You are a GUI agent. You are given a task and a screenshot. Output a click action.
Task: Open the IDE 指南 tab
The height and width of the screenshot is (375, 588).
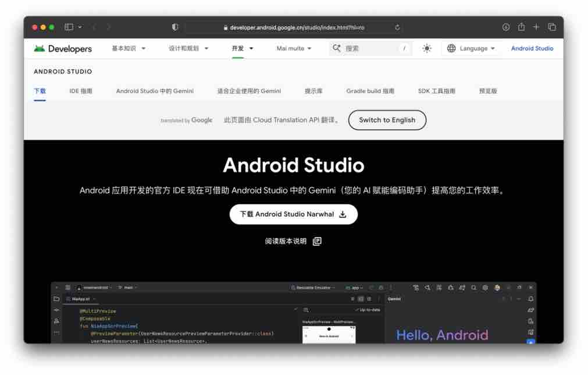[x=81, y=91]
